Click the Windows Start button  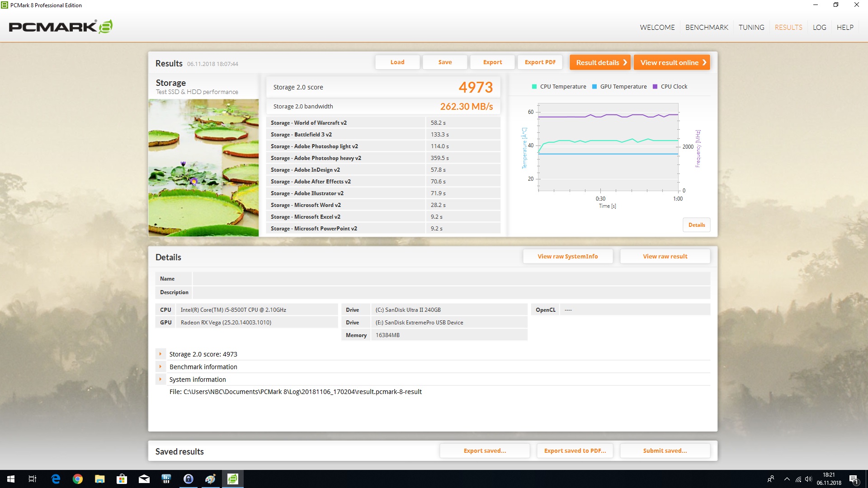11,479
